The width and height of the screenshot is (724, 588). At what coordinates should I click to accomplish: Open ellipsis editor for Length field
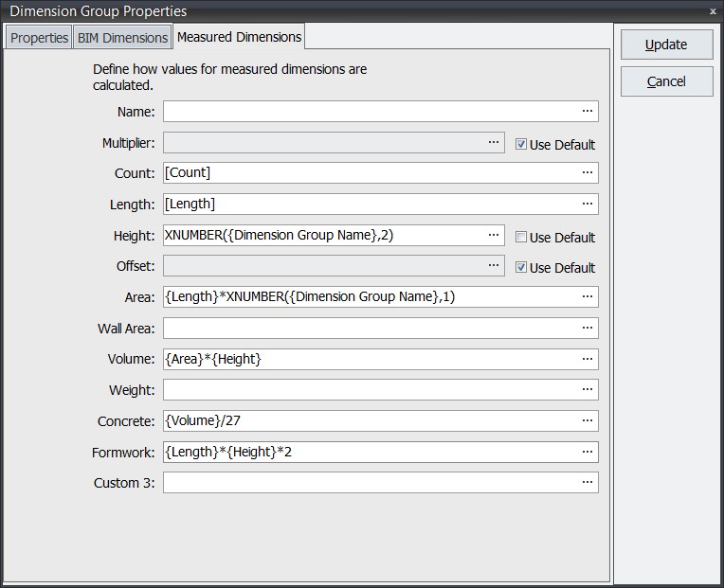coord(588,204)
